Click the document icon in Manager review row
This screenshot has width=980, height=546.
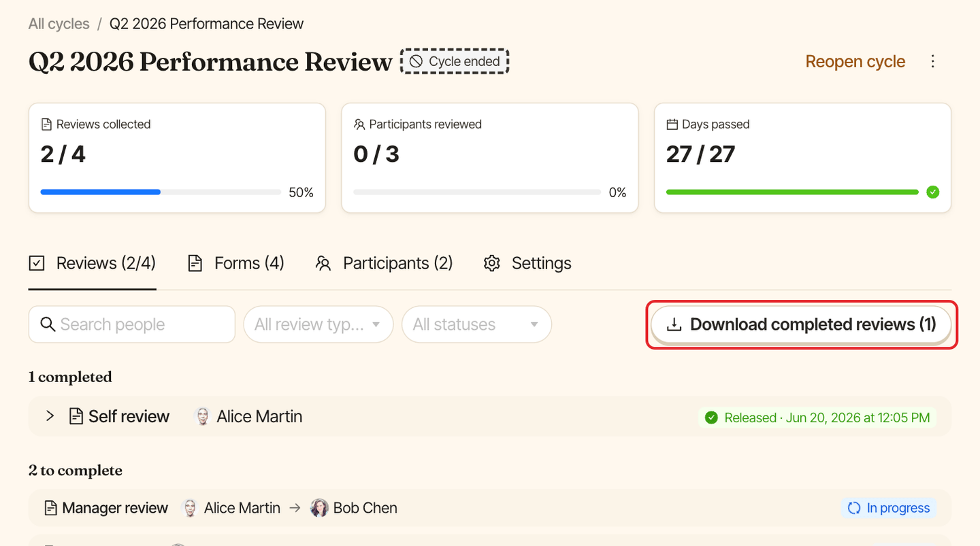coord(50,508)
